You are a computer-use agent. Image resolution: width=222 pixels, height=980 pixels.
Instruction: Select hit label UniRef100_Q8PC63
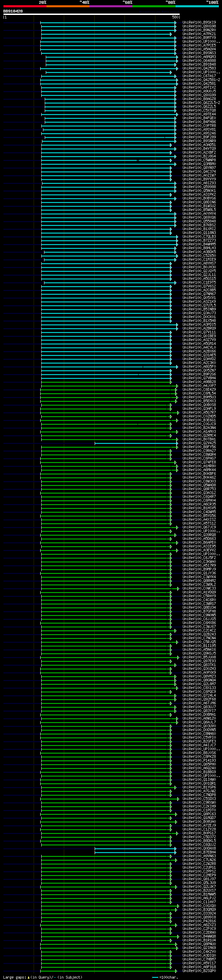click(x=199, y=814)
